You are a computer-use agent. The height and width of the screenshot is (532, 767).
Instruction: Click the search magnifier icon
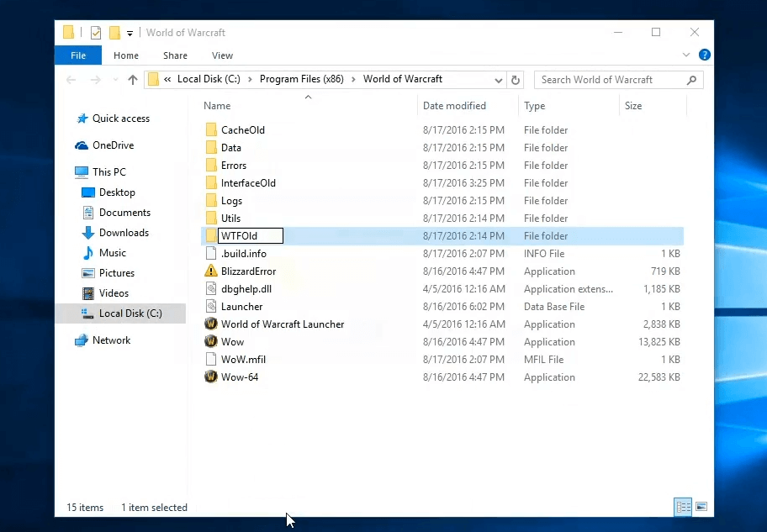(x=691, y=80)
